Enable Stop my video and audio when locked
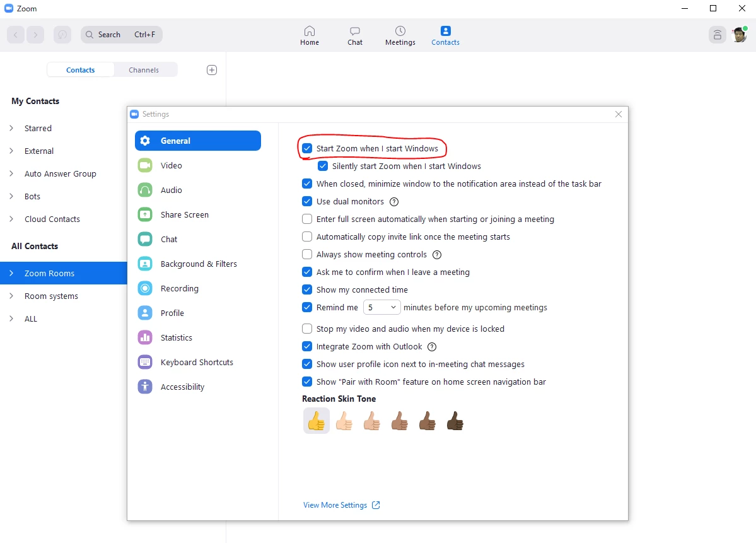The image size is (756, 543). click(x=307, y=329)
